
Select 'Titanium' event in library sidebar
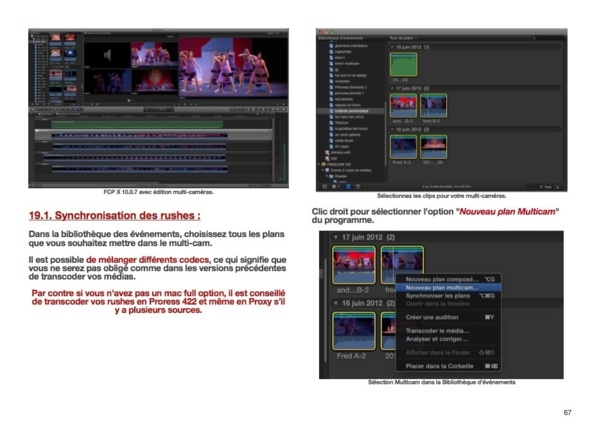[x=342, y=123]
